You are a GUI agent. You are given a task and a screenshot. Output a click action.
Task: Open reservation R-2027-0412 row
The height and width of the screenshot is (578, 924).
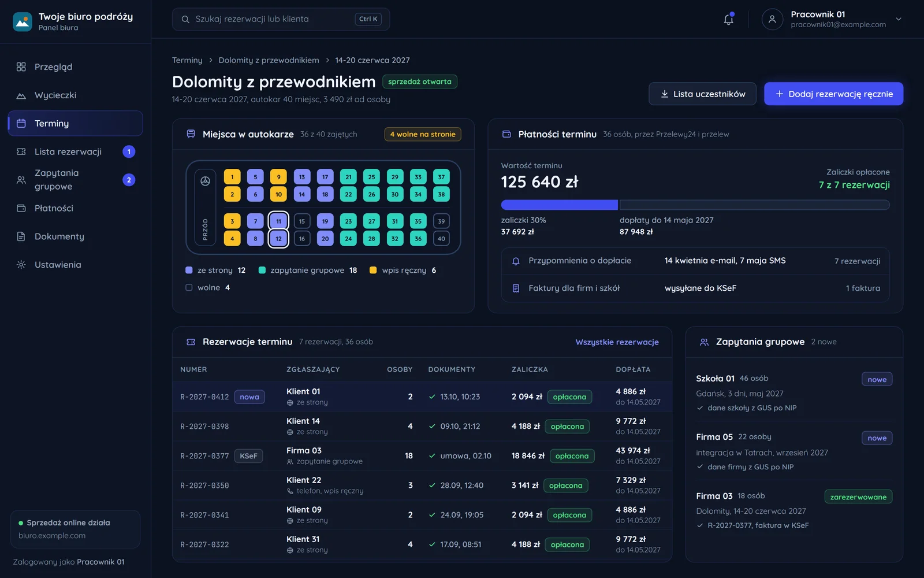pos(422,397)
